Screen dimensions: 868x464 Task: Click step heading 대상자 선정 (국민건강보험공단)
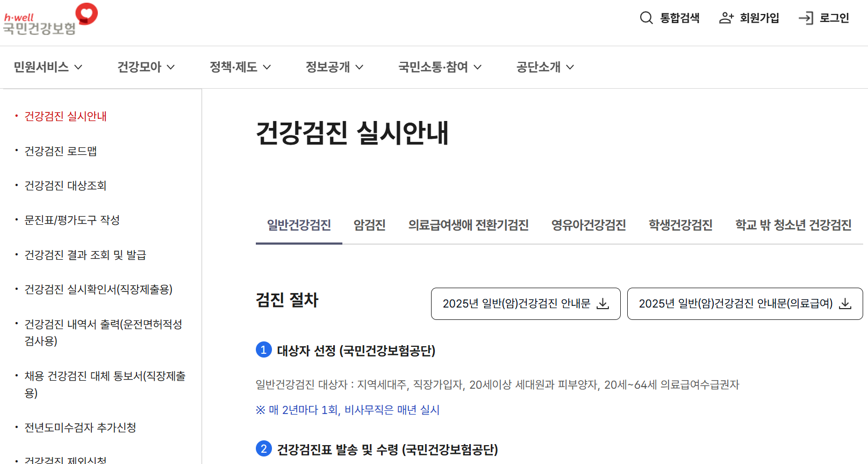click(x=356, y=351)
